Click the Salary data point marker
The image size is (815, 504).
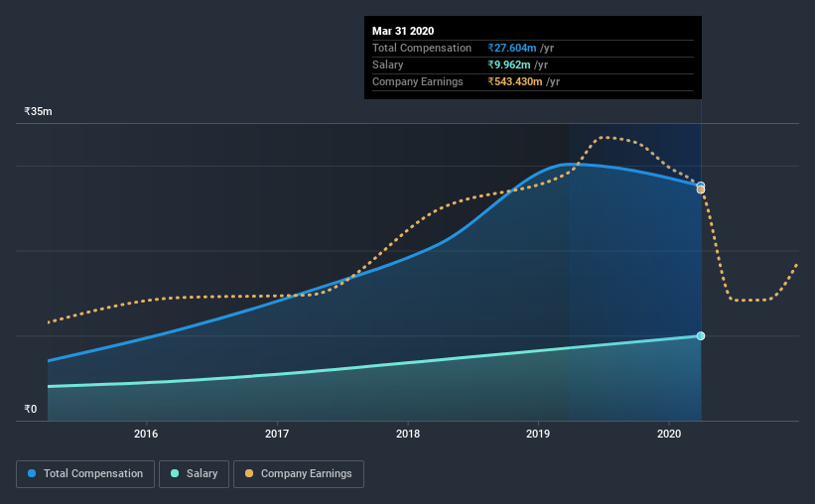click(x=701, y=335)
